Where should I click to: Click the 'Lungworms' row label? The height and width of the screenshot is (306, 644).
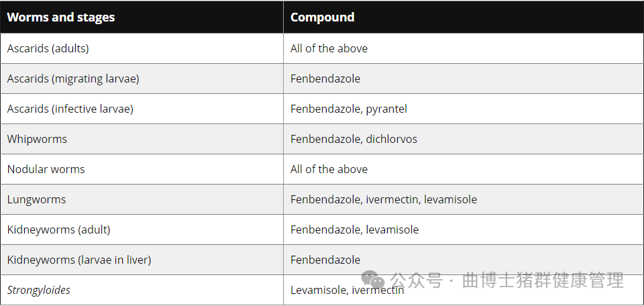click(36, 199)
